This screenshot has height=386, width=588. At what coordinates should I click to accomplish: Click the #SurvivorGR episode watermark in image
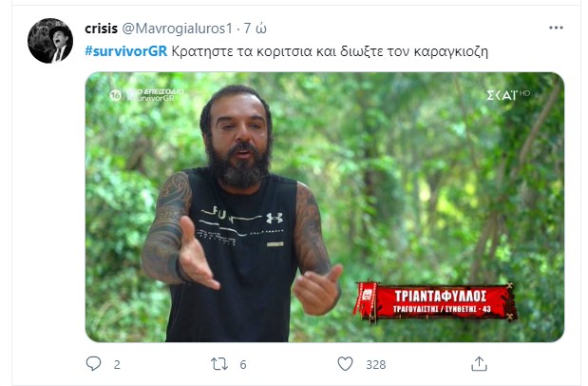coord(153,95)
